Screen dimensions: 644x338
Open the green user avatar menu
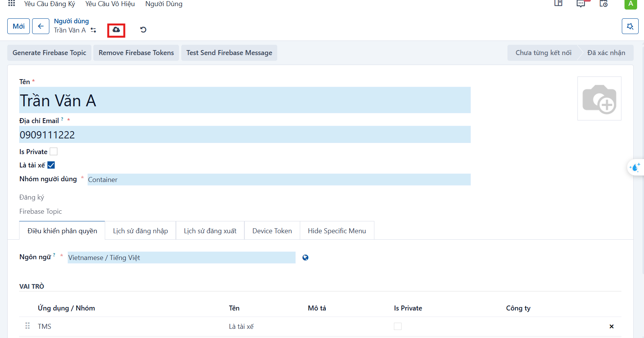pos(631,4)
